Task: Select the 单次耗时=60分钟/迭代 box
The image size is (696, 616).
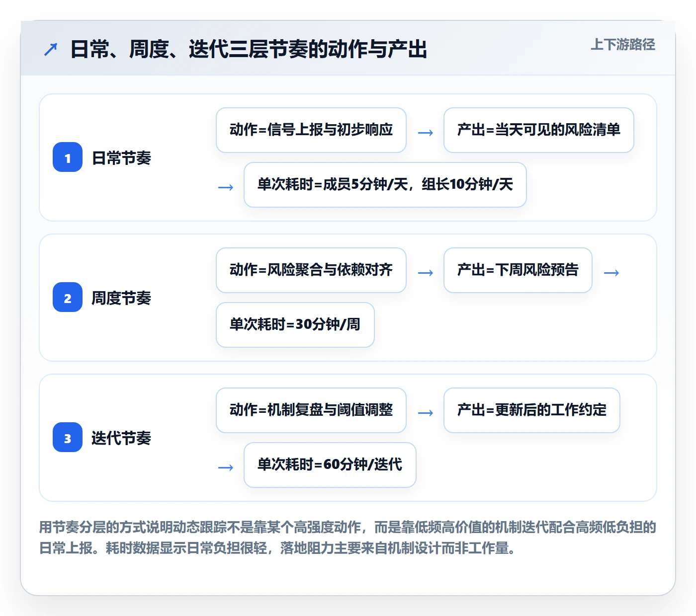Action: (330, 465)
